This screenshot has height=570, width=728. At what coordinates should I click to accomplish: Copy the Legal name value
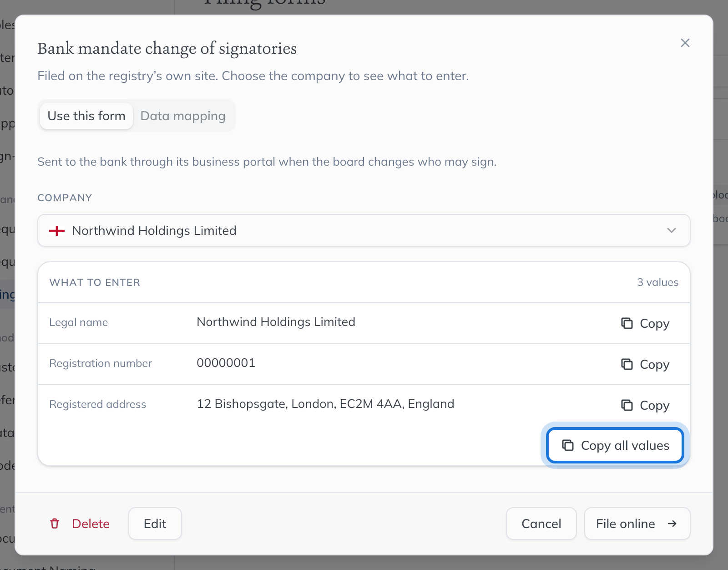click(645, 323)
